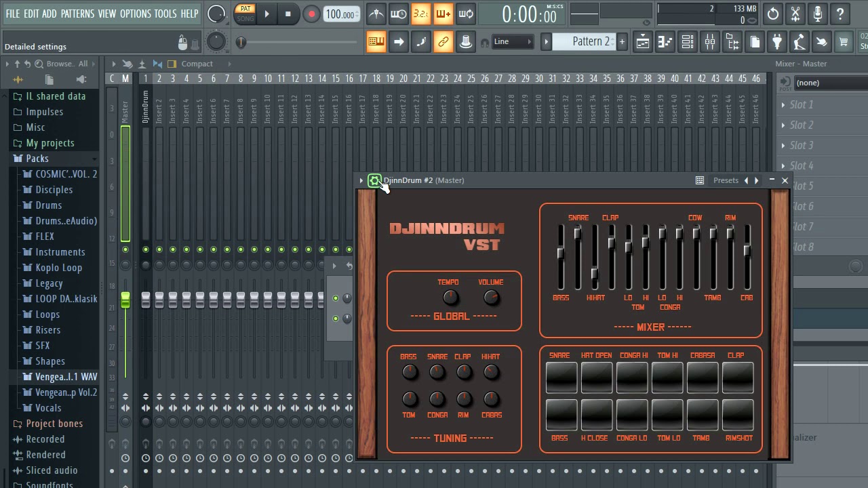Add new pattern with plus button

622,42
